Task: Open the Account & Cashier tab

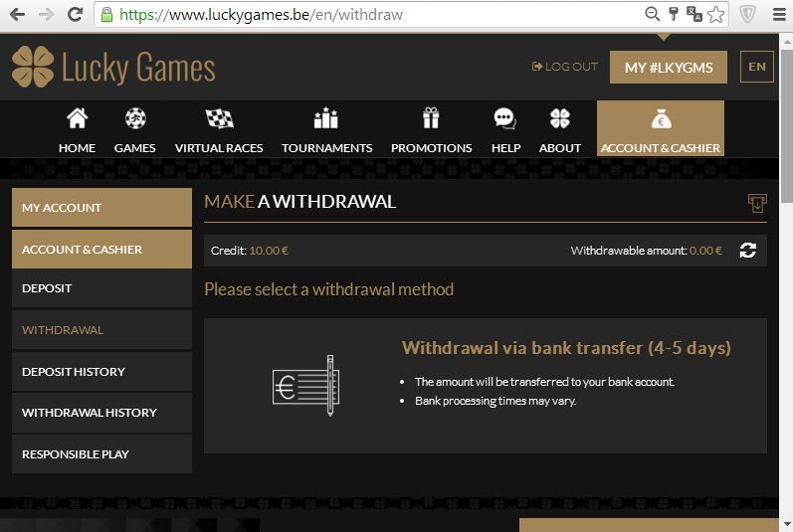Action: pos(660,129)
